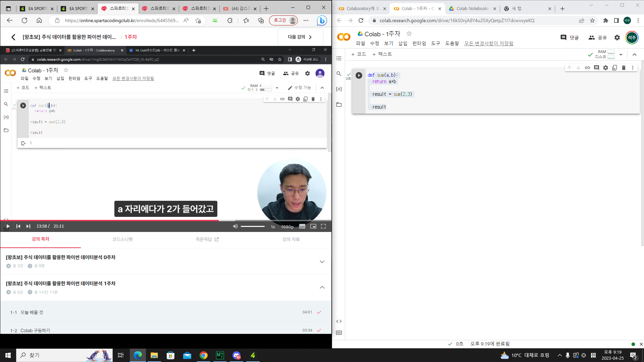Skip to next lecture video

pos(28,226)
